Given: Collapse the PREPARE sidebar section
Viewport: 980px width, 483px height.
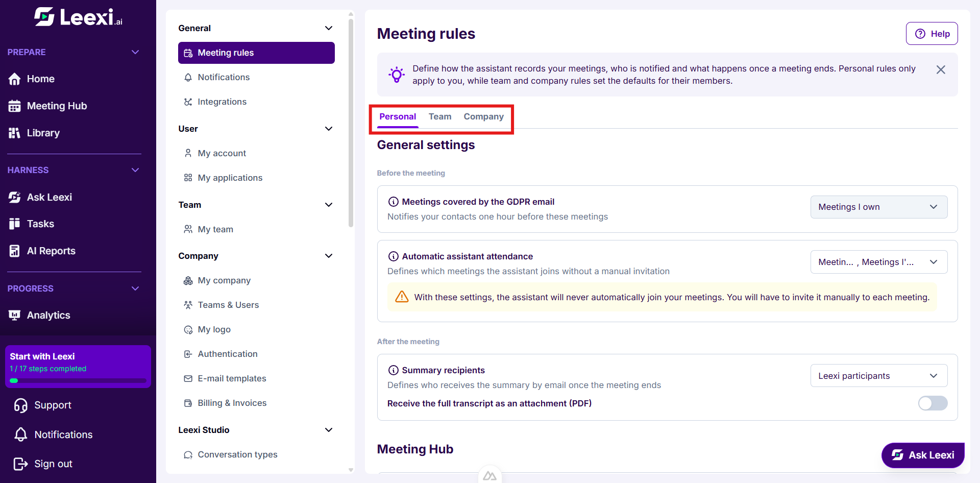Looking at the screenshot, I should pyautogui.click(x=135, y=52).
